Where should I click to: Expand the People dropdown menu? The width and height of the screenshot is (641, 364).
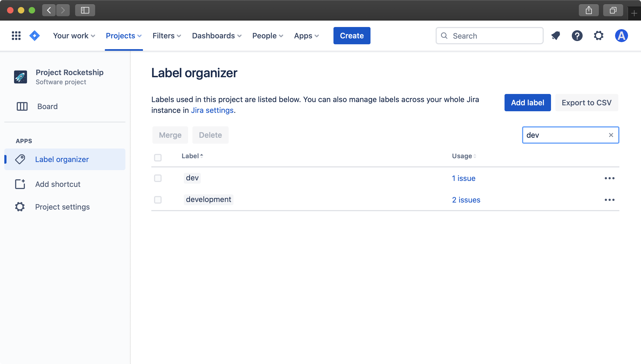pyautogui.click(x=267, y=36)
